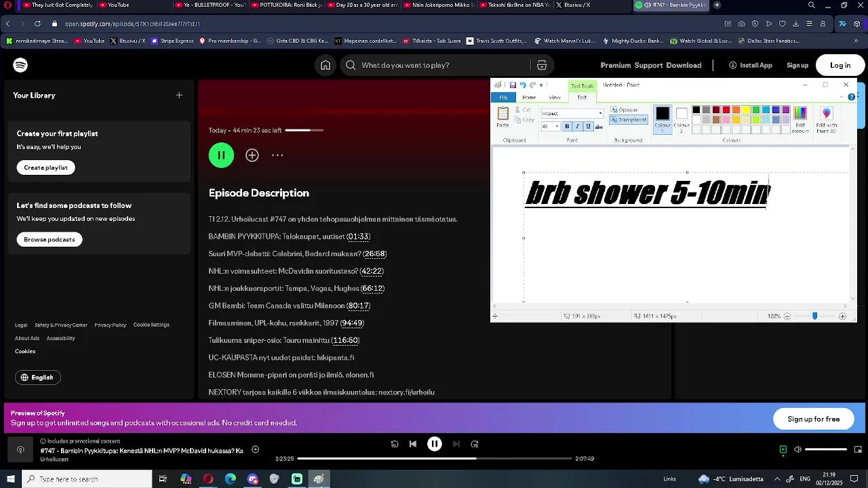Pick yellow colour swatch in Paint palette
868x488 pixels.
746,110
